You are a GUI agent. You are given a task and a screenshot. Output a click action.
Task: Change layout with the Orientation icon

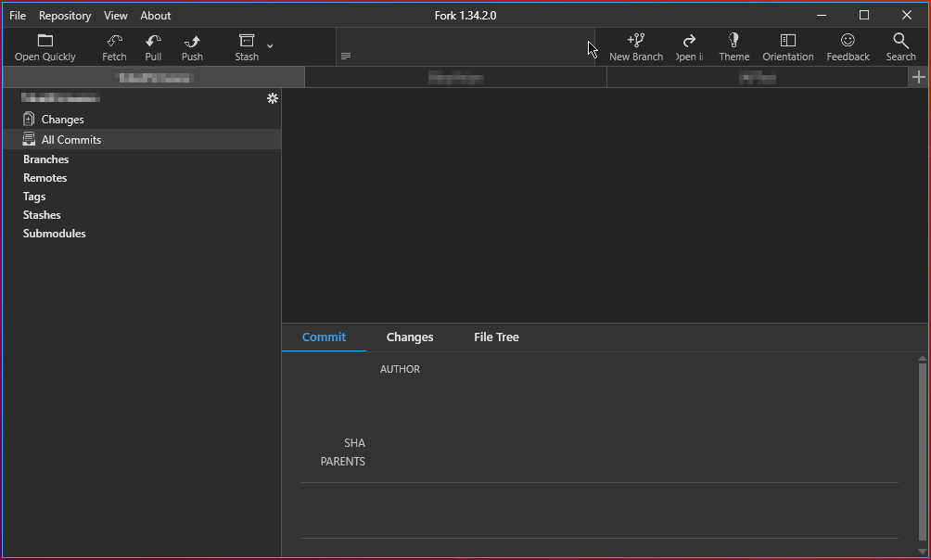tap(788, 41)
